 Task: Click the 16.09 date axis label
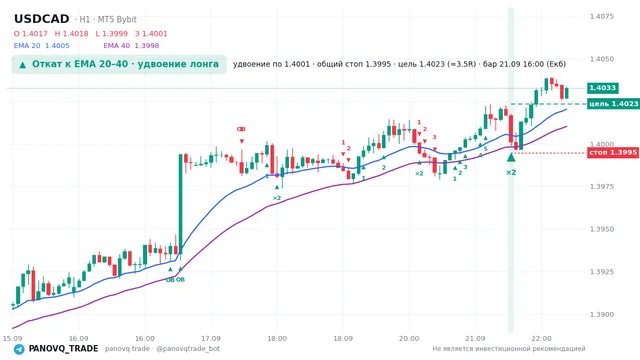pyautogui.click(x=78, y=338)
